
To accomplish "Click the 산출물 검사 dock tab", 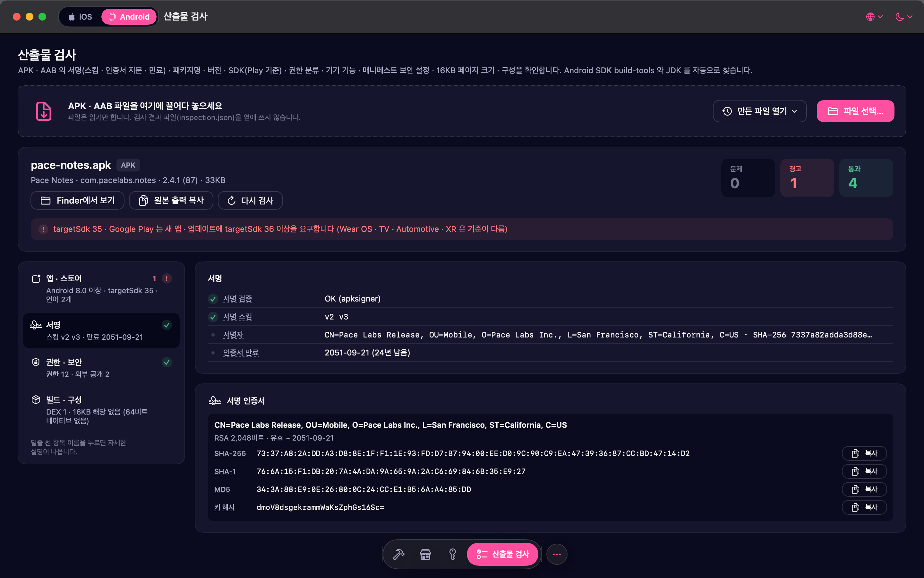I will tap(502, 554).
